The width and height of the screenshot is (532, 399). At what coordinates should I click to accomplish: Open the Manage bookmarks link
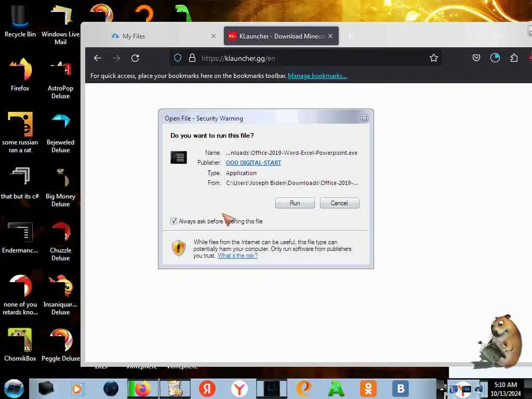(317, 76)
